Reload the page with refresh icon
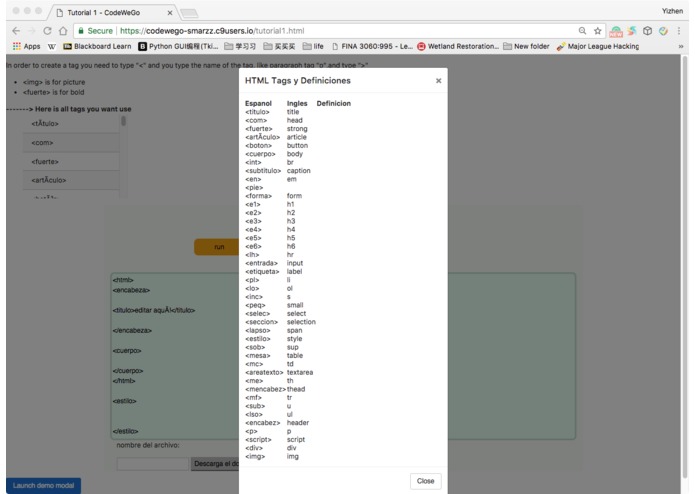Screen dimensions: 695x494 [x=47, y=31]
